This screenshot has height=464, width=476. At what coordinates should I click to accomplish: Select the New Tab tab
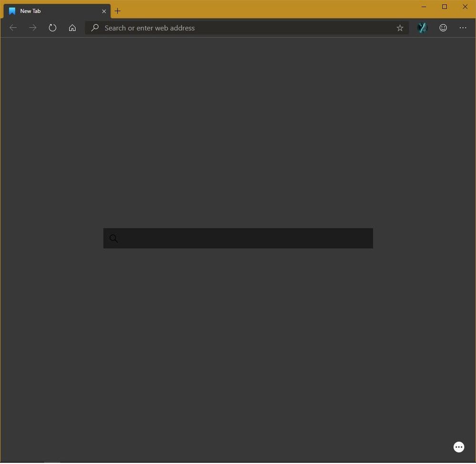[57, 11]
